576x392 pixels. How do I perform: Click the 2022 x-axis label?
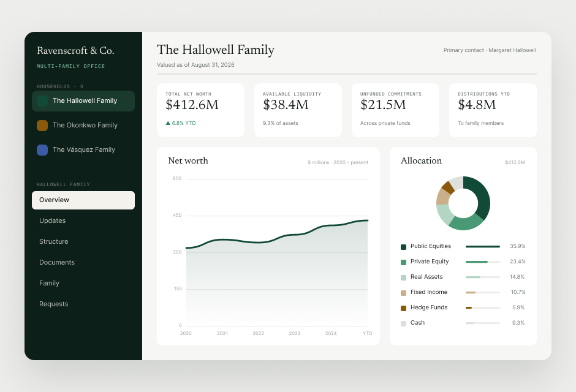point(258,334)
